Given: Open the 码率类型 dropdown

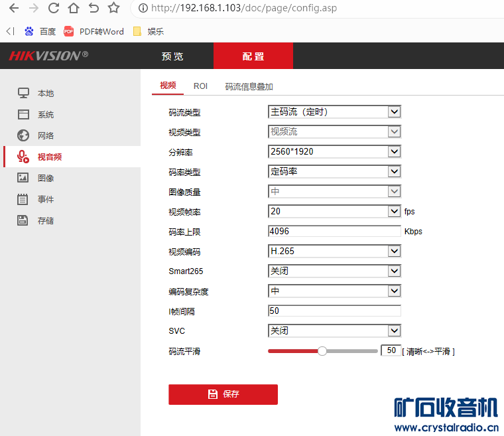Looking at the screenshot, I should tap(334, 171).
